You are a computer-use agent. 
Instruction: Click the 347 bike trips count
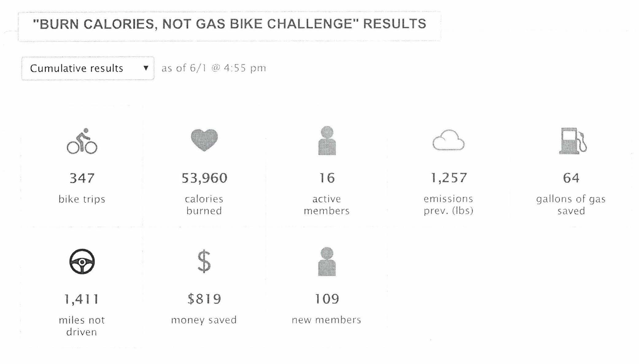[82, 178]
